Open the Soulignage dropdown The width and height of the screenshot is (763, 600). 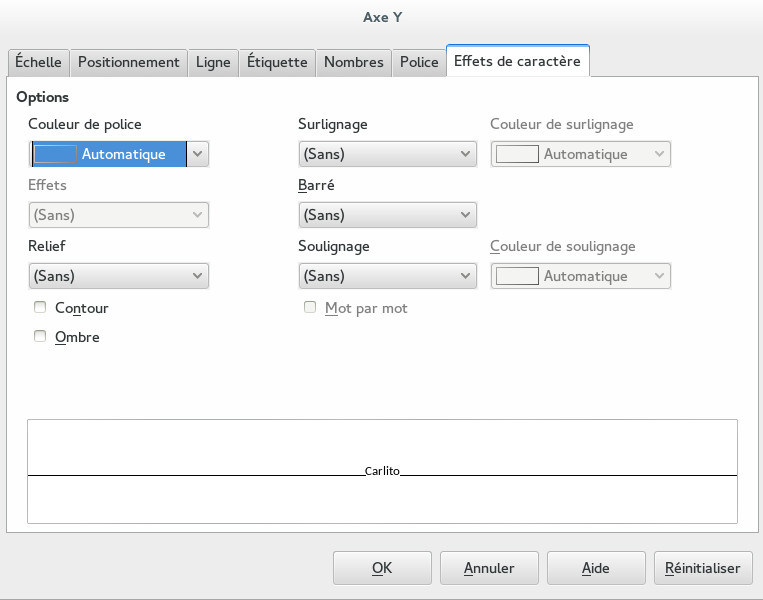click(387, 276)
